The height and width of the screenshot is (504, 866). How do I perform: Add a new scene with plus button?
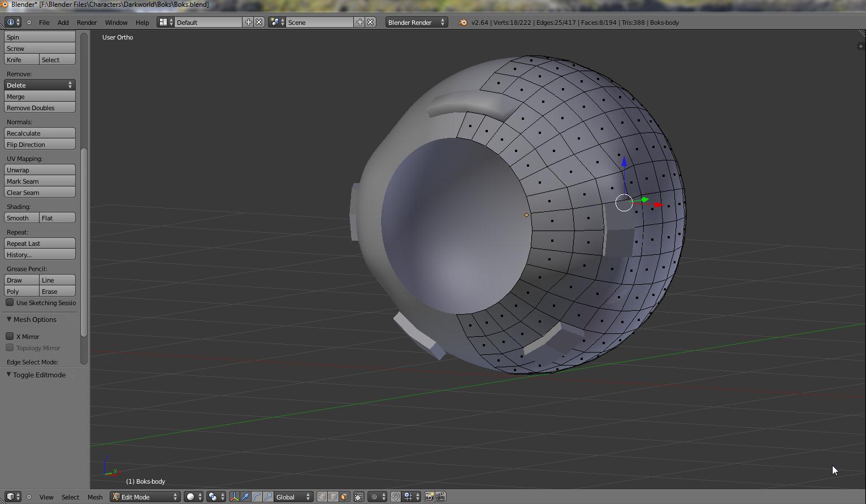(360, 22)
